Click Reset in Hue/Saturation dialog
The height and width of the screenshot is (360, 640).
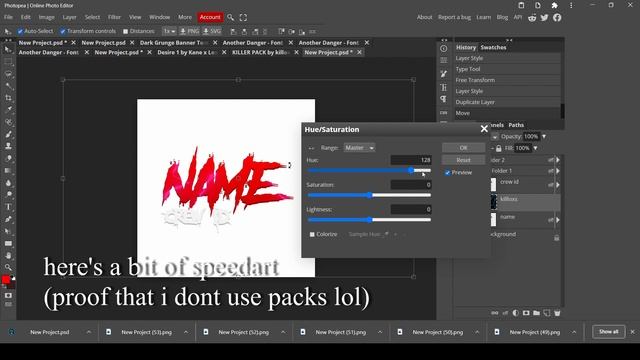click(x=463, y=160)
